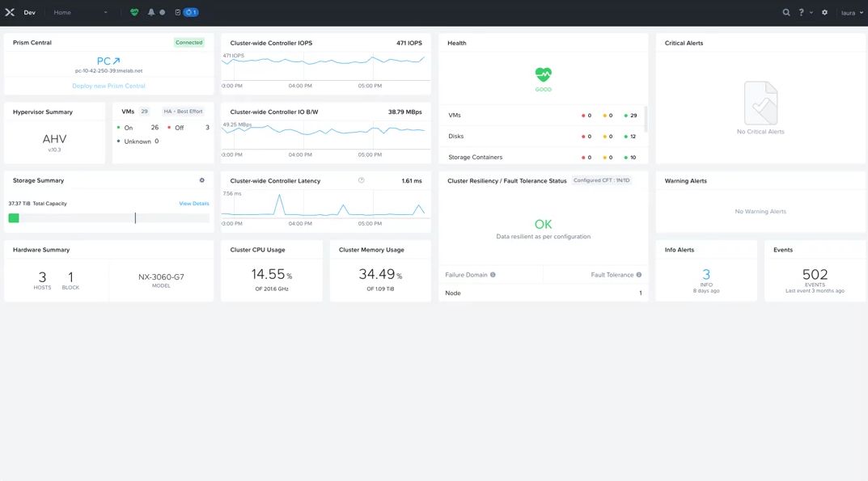This screenshot has height=481, width=868.
Task: Open the laura user menu
Action: 852,13
